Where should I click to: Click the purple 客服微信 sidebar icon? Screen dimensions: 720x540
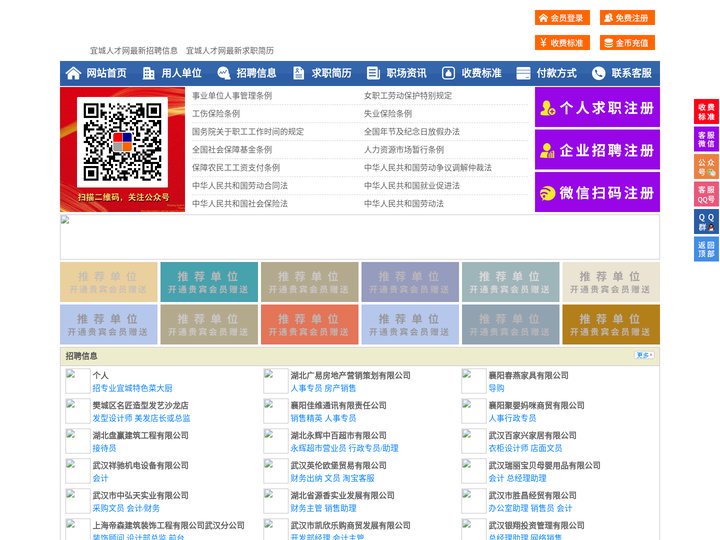(x=706, y=139)
